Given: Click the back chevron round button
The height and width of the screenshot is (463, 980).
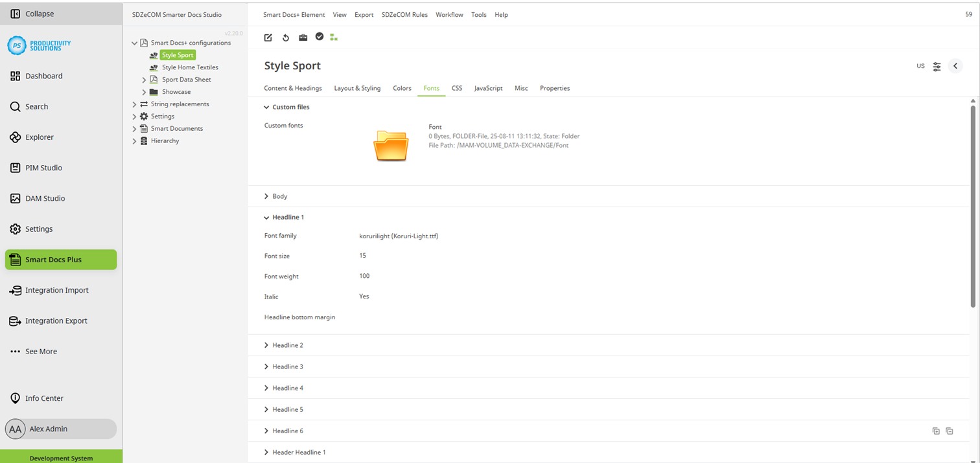Looking at the screenshot, I should (955, 66).
